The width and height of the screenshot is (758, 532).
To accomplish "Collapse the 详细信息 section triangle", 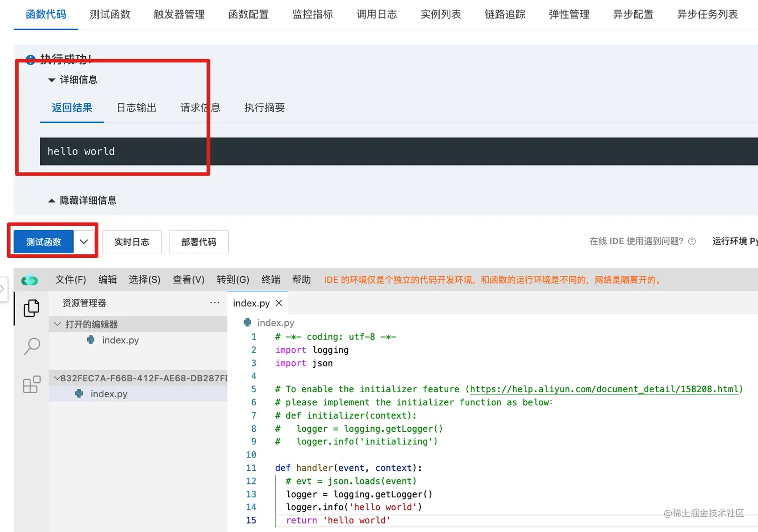I will (52, 80).
